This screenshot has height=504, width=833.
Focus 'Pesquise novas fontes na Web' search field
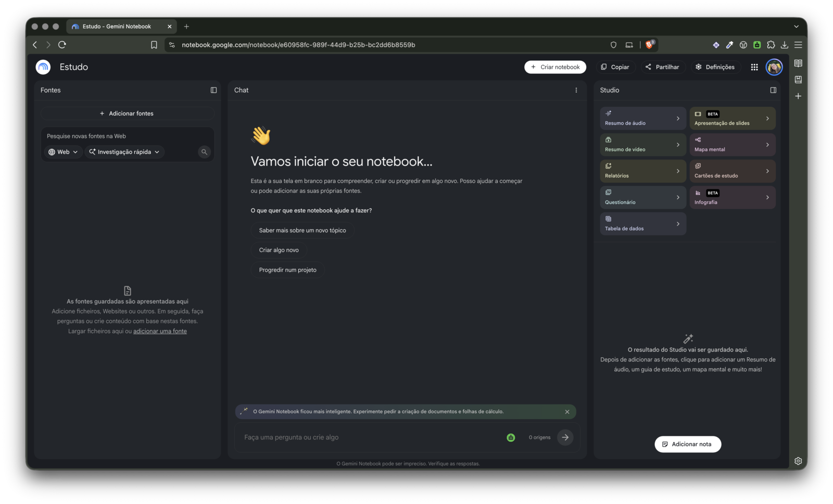[128, 136]
